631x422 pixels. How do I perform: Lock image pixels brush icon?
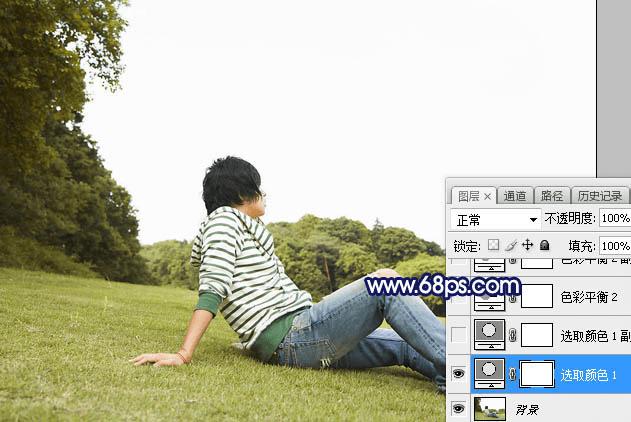511,245
